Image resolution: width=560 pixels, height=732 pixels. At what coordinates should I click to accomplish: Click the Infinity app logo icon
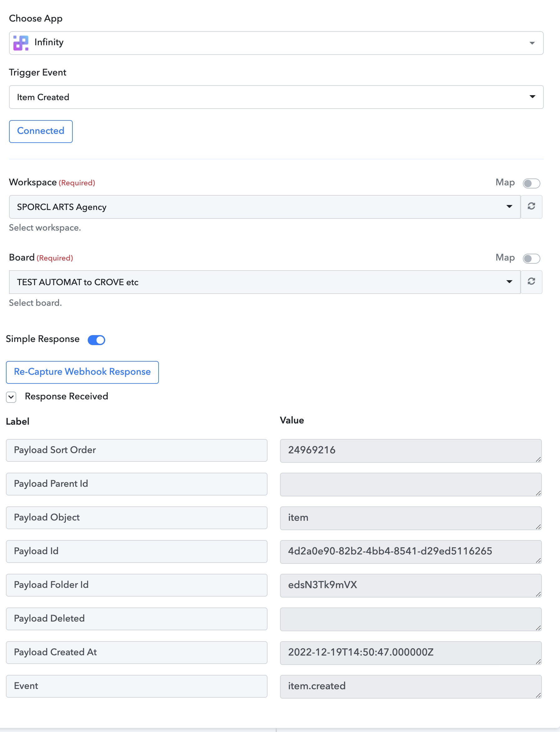(x=21, y=43)
